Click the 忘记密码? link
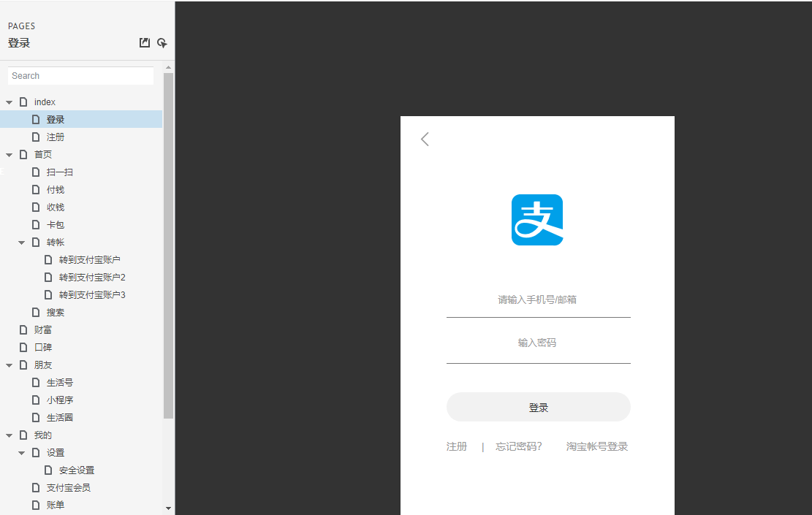 tap(519, 446)
